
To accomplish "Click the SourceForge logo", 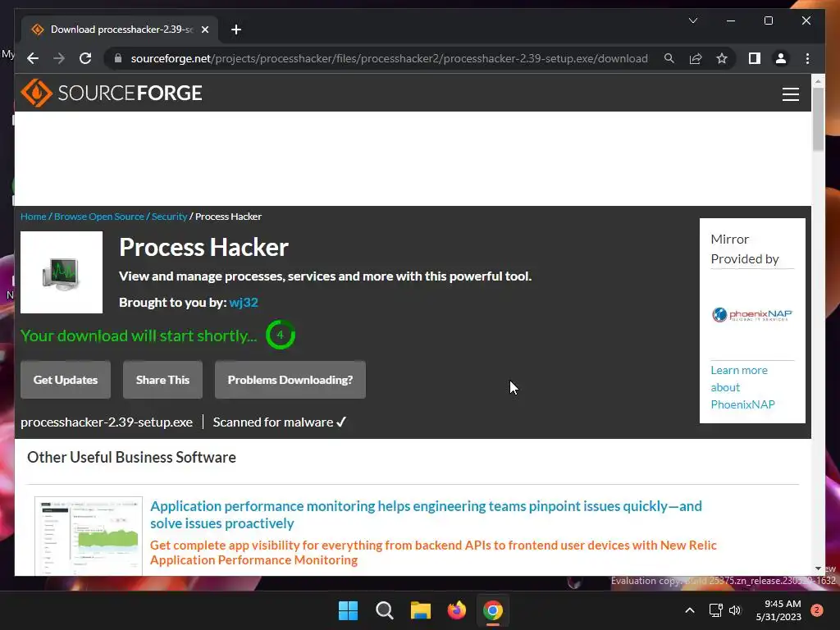I will tap(112, 94).
